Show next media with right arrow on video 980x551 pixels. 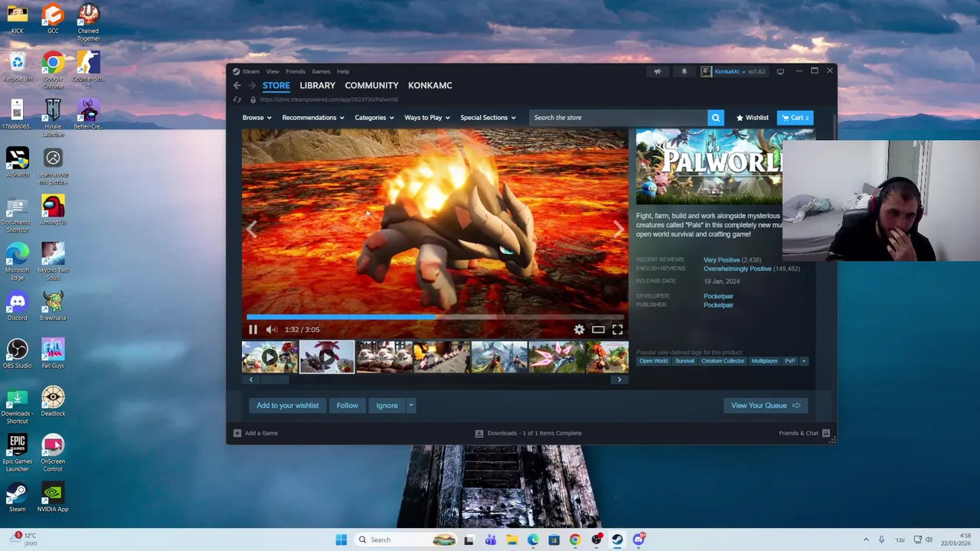[618, 229]
